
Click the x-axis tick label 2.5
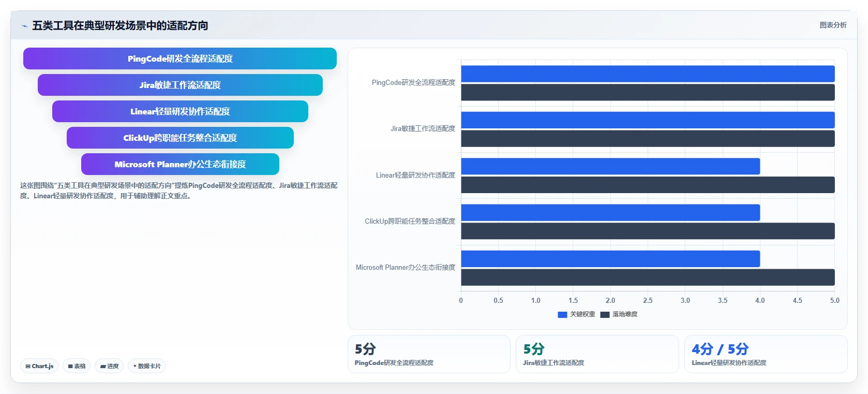[648, 300]
